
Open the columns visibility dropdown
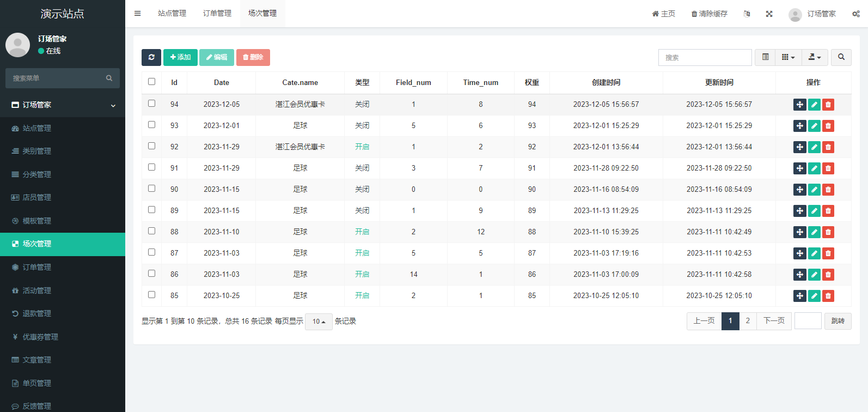[x=788, y=57]
